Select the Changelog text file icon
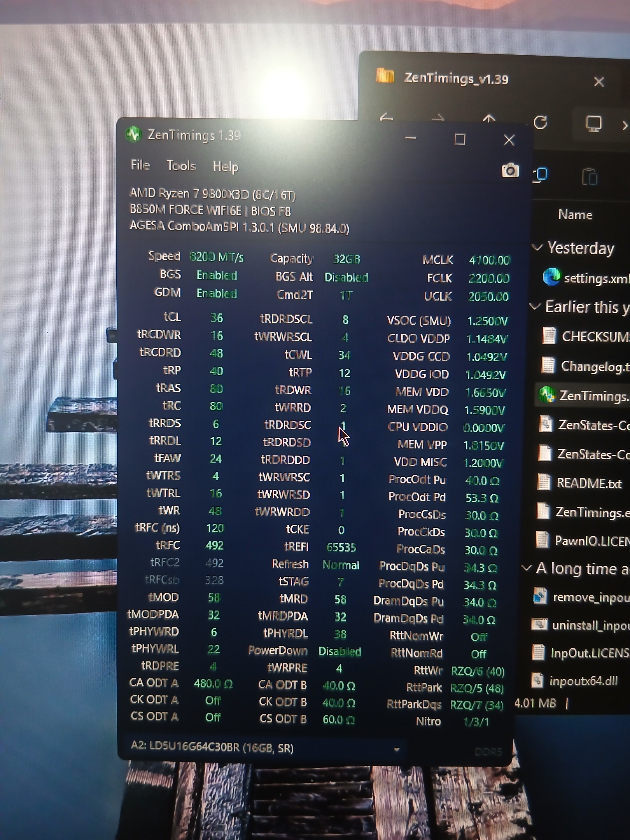Image resolution: width=630 pixels, height=840 pixels. 548,365
